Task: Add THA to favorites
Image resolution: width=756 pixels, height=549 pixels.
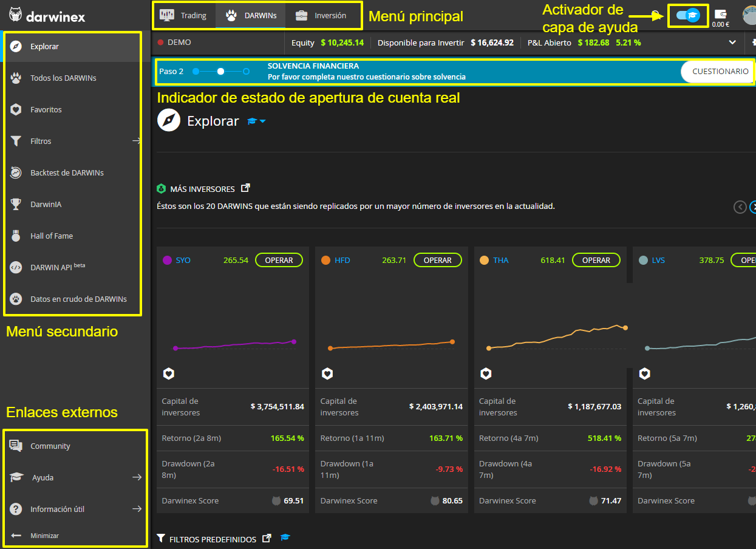Action: point(486,373)
